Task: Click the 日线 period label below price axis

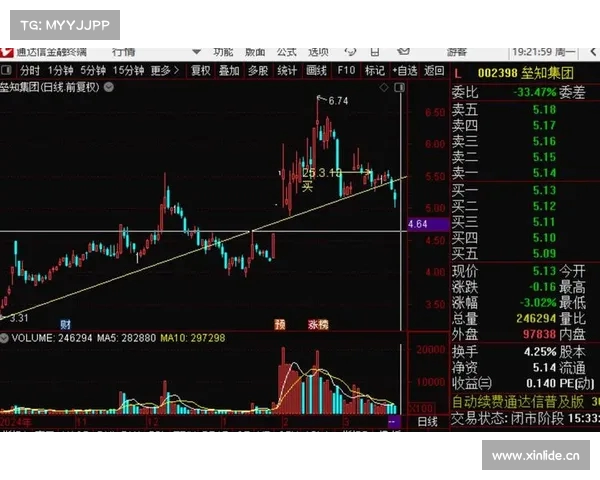Action: pyautogui.click(x=427, y=422)
